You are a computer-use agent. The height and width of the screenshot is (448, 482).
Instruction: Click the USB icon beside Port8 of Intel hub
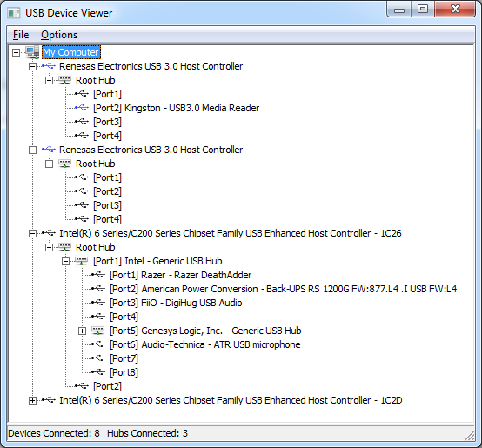point(98,372)
